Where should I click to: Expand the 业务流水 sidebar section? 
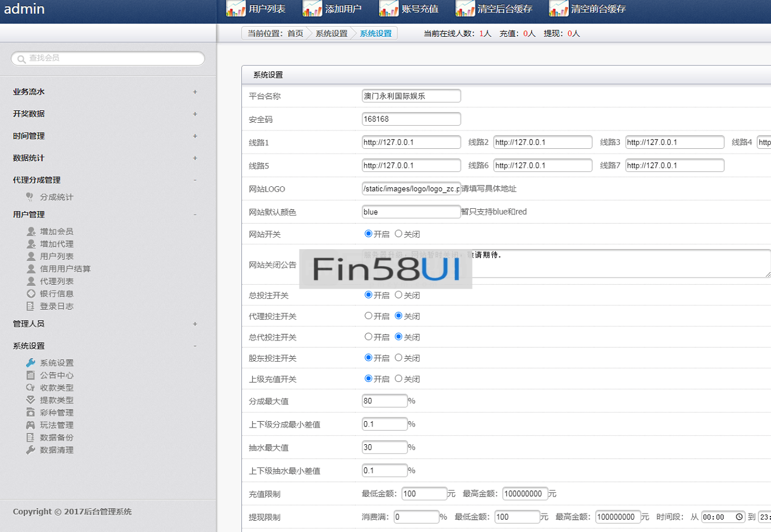coord(195,92)
